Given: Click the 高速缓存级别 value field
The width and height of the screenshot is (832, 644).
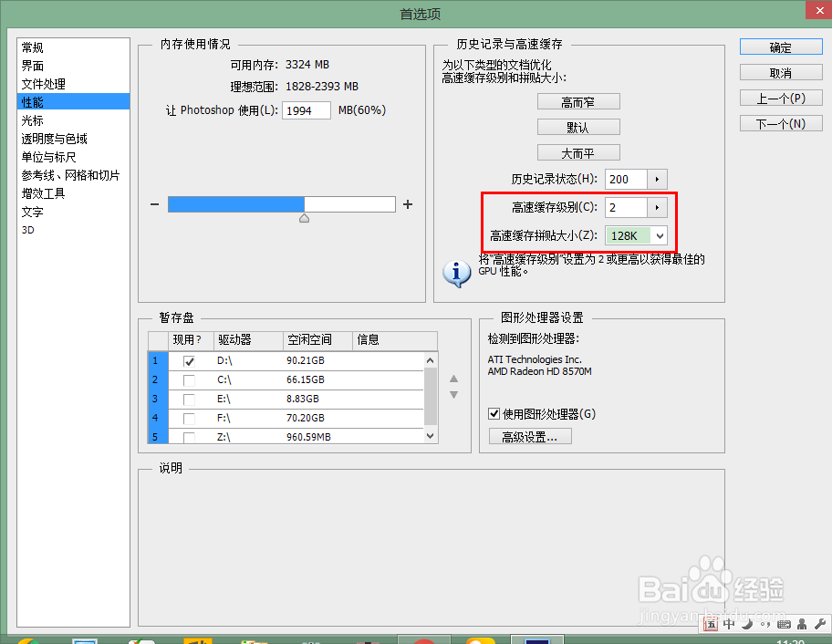Looking at the screenshot, I should (x=626, y=207).
